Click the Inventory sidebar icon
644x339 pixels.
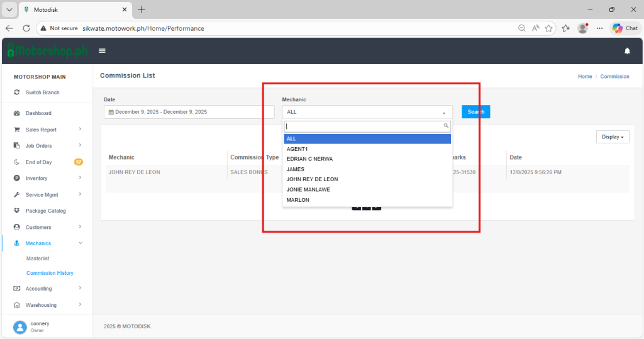point(17,179)
